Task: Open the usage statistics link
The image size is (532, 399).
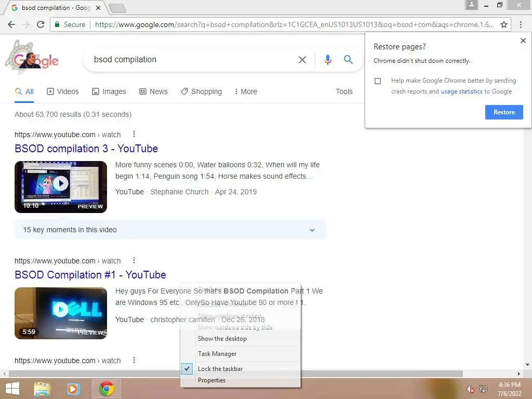Action: tap(461, 91)
